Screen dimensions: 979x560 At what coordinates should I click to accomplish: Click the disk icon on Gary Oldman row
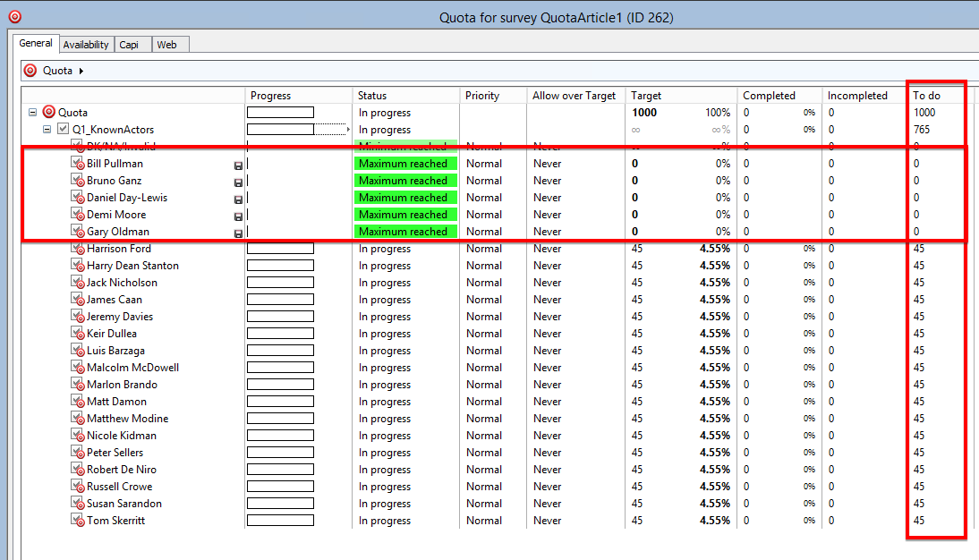(238, 233)
